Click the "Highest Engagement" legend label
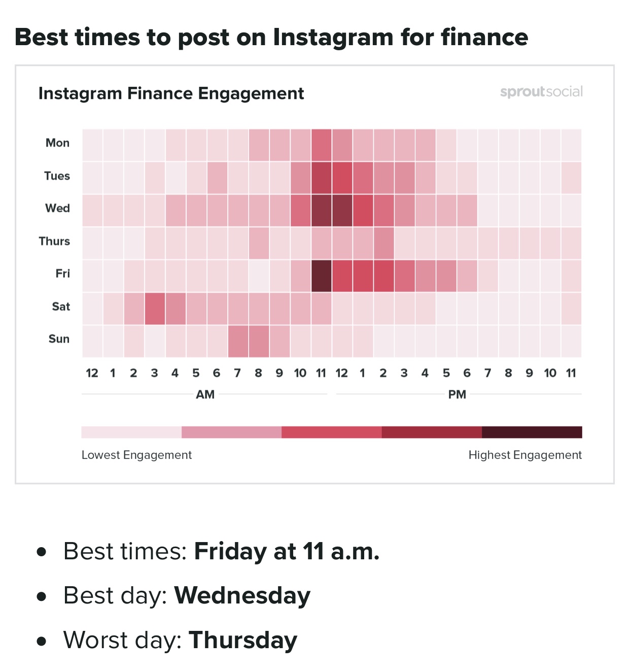Image resolution: width=630 pixels, height=672 pixels. 525,455
